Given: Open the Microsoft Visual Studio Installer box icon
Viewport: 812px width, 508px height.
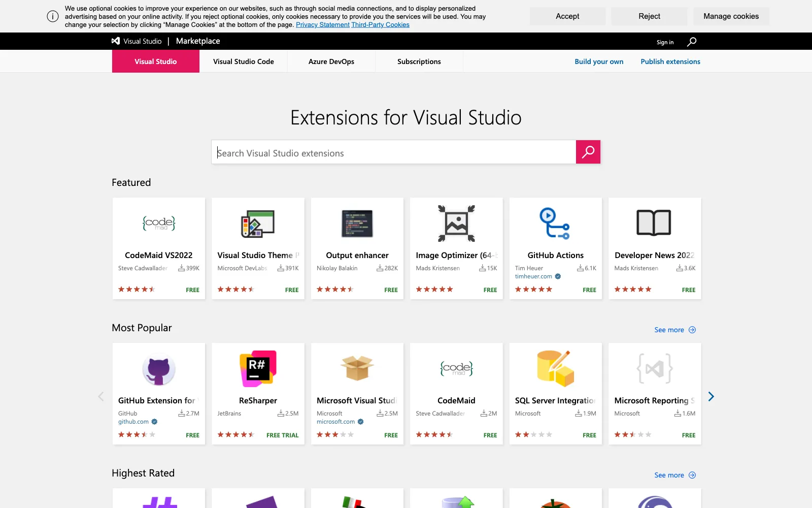Looking at the screenshot, I should point(357,368).
